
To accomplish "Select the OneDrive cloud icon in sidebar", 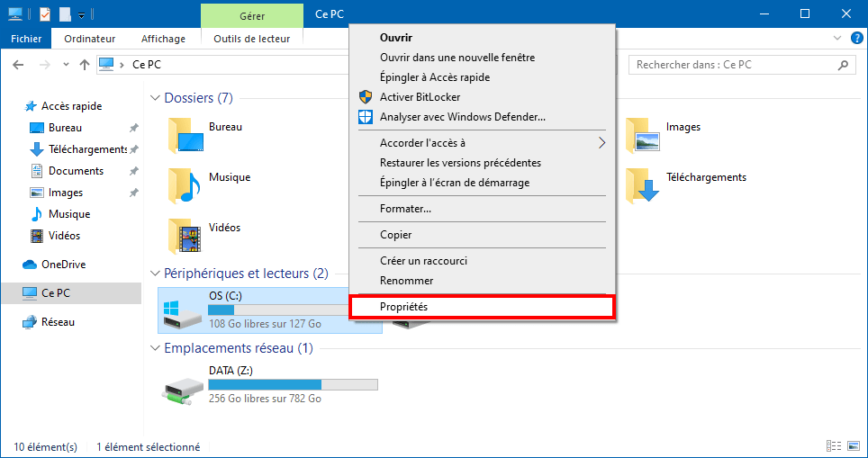I will pyautogui.click(x=30, y=265).
